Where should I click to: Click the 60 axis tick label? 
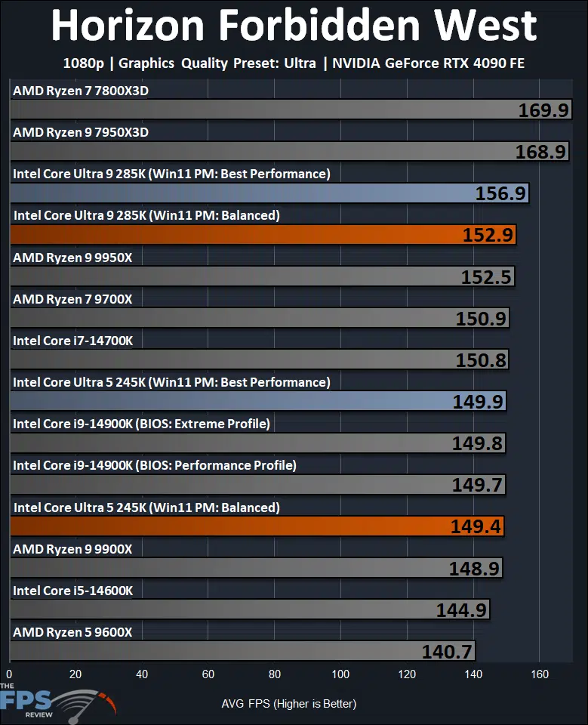208,674
